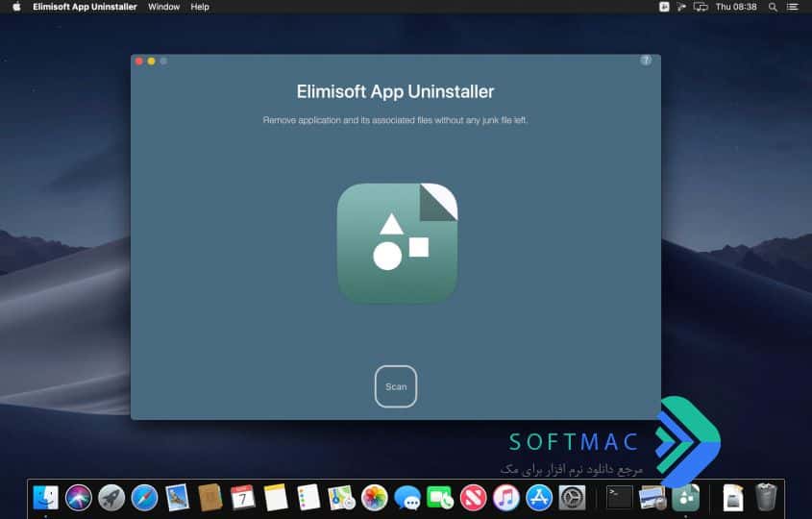This screenshot has height=519, width=812.
Task: Open Messages from the dock
Action: pyautogui.click(x=407, y=498)
